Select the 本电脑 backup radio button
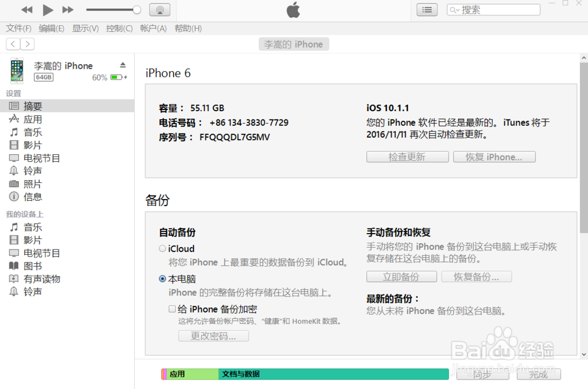 (x=162, y=279)
